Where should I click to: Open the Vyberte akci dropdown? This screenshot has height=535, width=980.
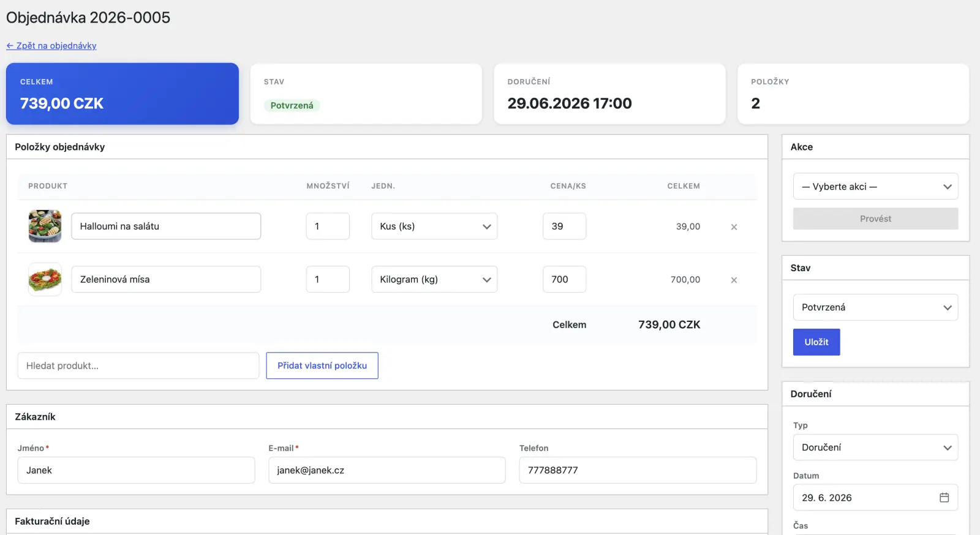click(875, 187)
